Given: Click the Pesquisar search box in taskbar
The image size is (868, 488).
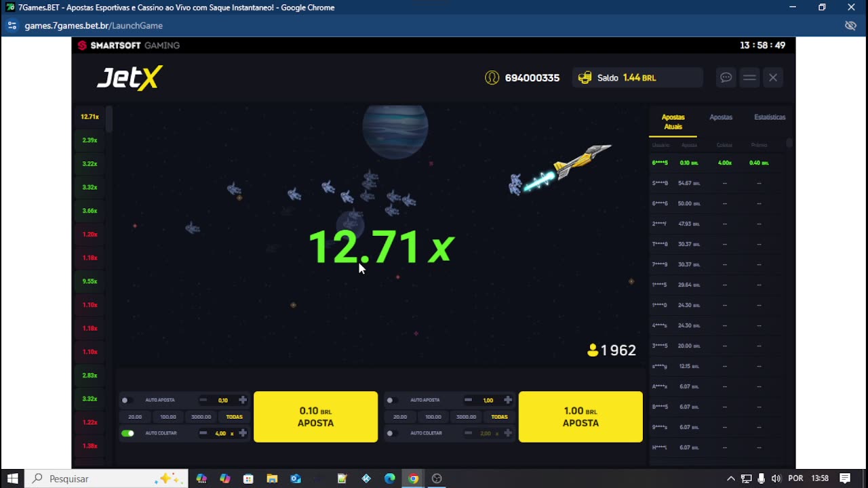Looking at the screenshot, I should click(107, 479).
